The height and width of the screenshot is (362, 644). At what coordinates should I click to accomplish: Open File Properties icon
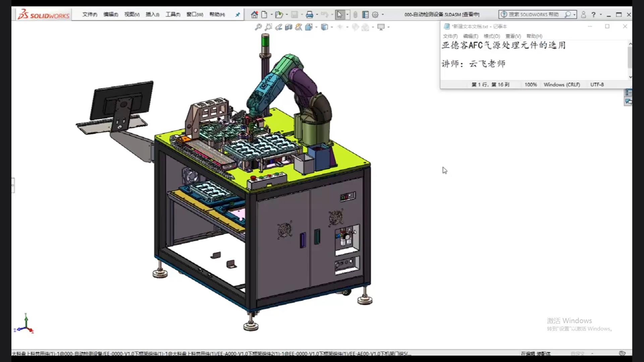365,14
